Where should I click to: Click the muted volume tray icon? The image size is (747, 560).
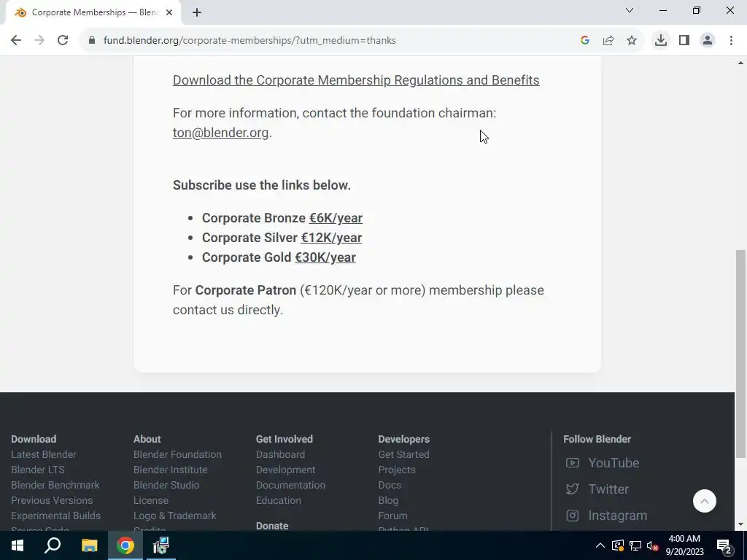coord(653,545)
